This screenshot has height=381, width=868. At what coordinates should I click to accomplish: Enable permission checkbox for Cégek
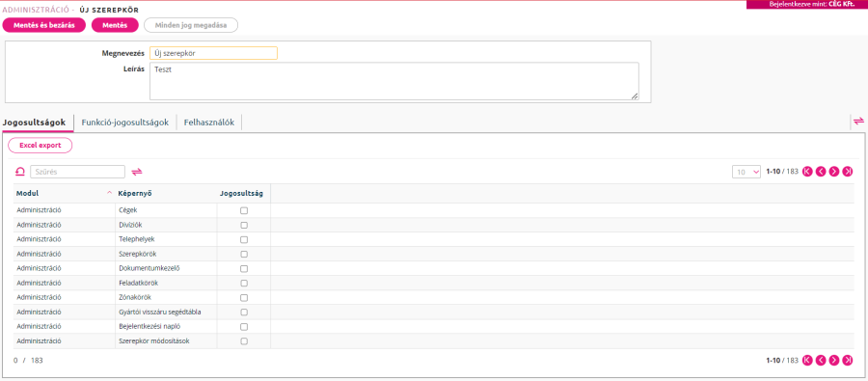(244, 210)
